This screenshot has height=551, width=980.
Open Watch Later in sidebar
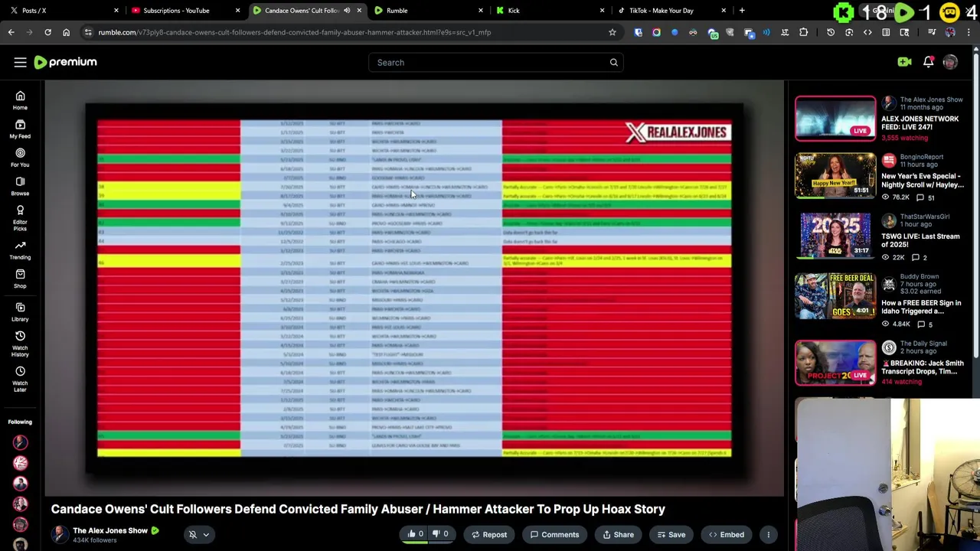click(20, 380)
